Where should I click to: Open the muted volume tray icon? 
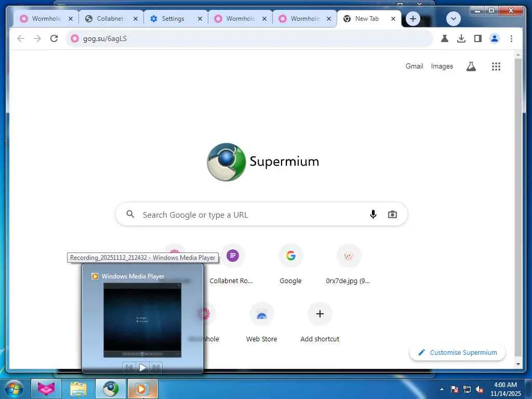(480, 389)
